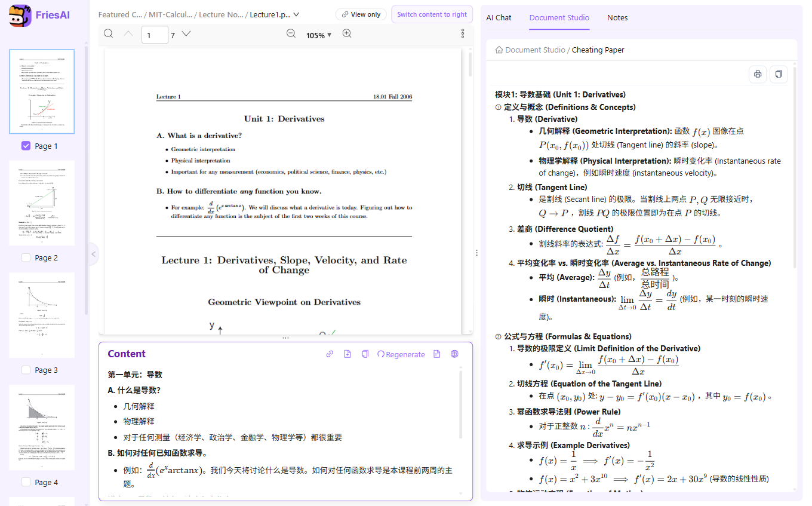Click the FriesAI logo icon
The width and height of the screenshot is (812, 506).
[20, 16]
